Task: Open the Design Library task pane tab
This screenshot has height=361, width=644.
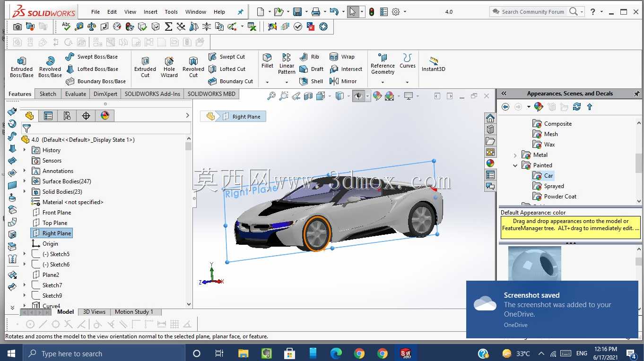Action: (x=490, y=129)
